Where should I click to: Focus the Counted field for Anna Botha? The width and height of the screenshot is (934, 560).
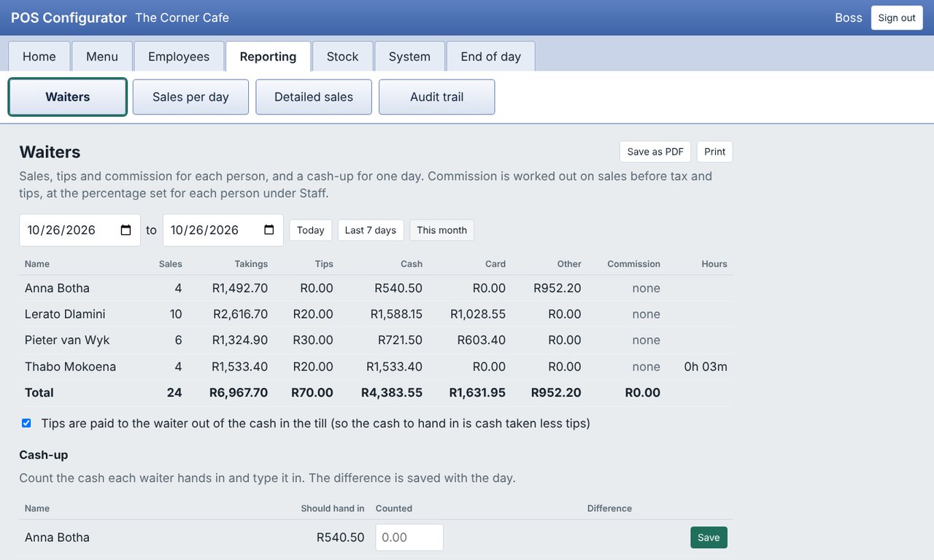[x=409, y=537]
